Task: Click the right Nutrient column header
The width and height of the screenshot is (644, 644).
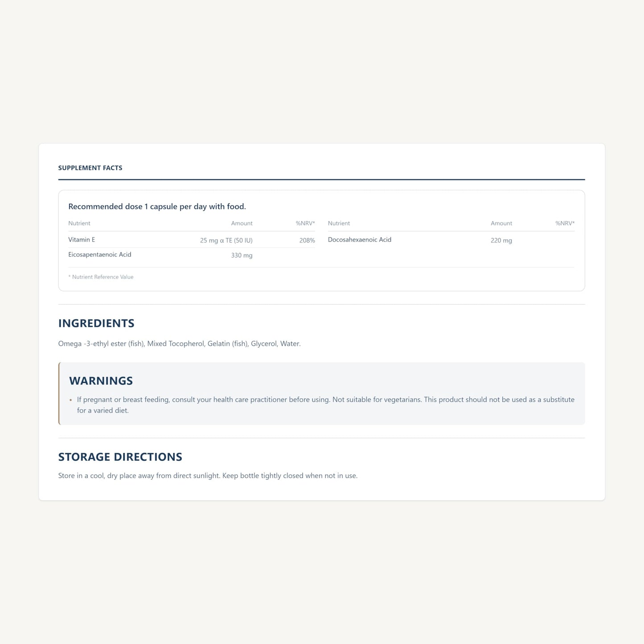Action: (339, 223)
